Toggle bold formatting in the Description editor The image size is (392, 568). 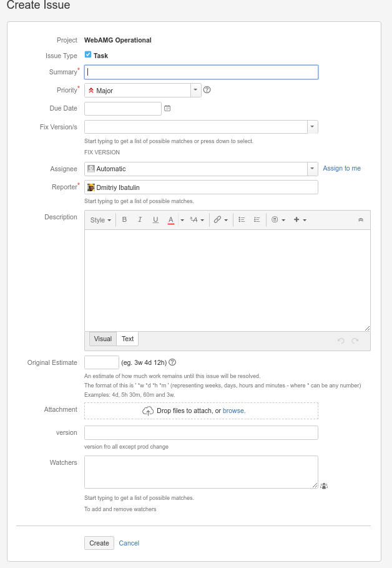(x=124, y=219)
